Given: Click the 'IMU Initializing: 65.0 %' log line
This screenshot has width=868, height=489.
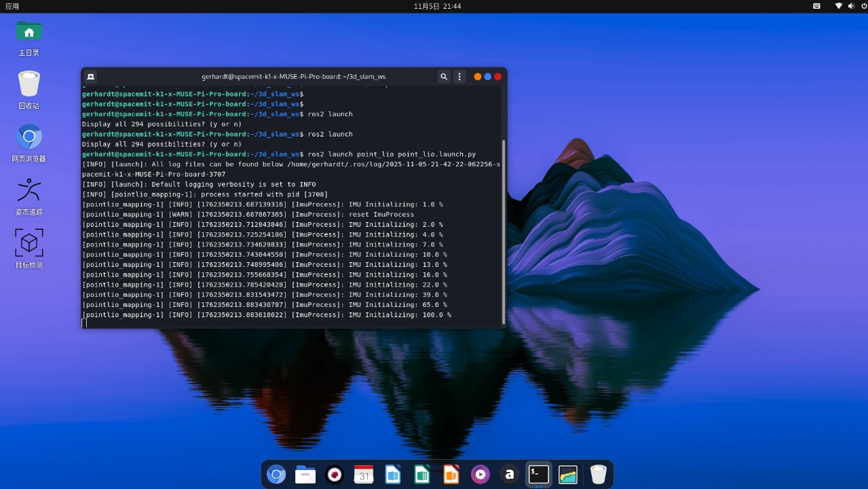Looking at the screenshot, I should pyautogui.click(x=264, y=305).
